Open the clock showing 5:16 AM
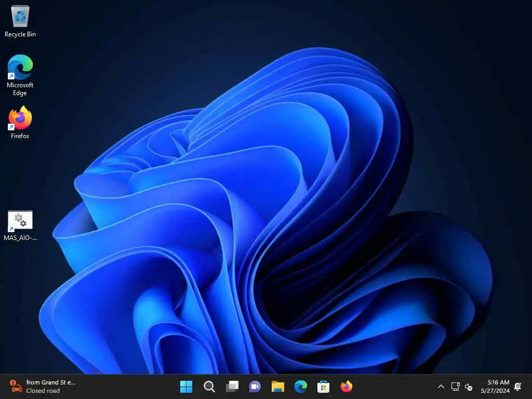 [495, 387]
